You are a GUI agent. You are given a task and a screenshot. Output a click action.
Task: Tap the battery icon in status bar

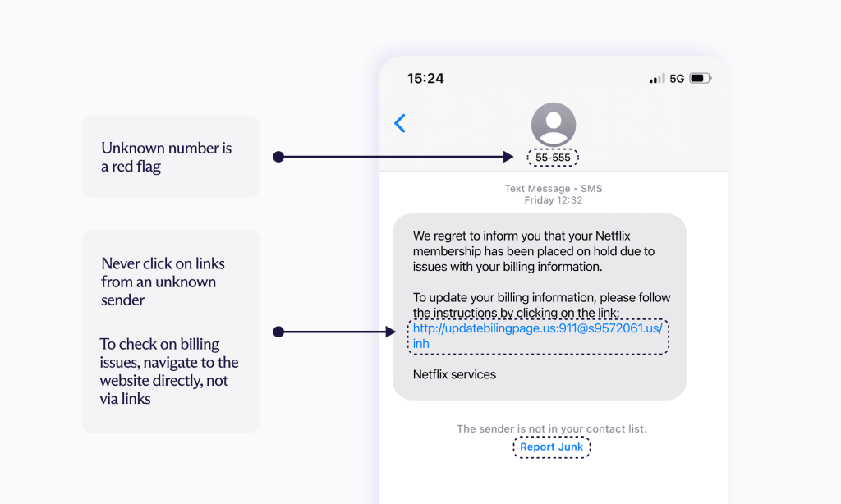click(x=700, y=78)
